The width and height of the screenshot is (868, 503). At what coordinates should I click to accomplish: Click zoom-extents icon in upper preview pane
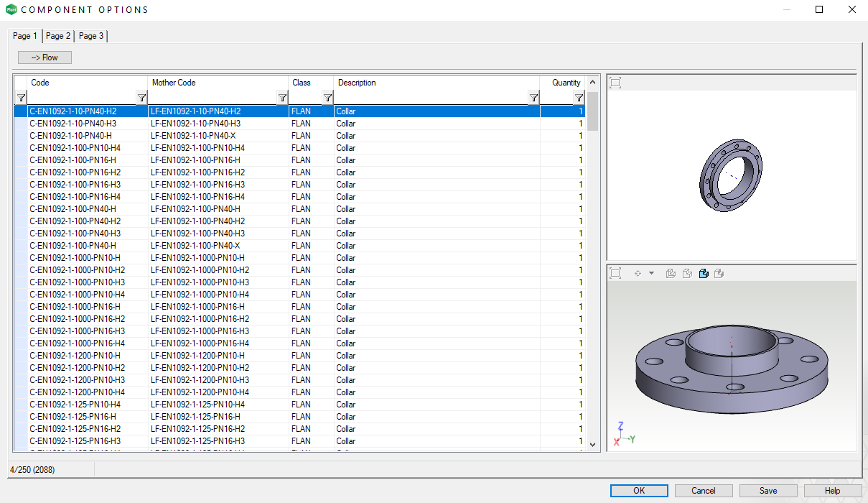(x=615, y=83)
